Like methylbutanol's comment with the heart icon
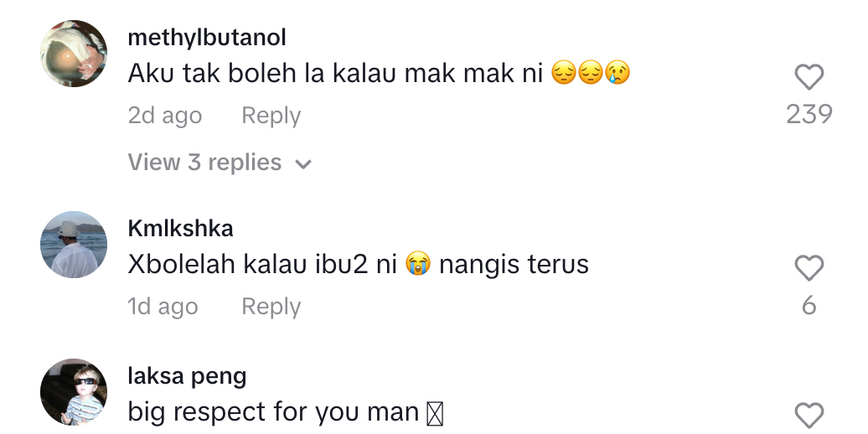 [x=809, y=78]
